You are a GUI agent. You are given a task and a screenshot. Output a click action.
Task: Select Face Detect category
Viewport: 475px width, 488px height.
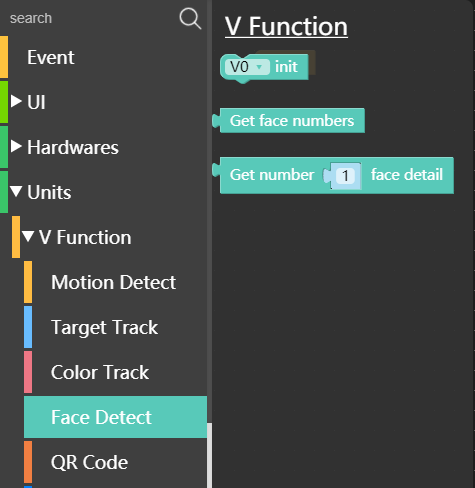coord(115,417)
